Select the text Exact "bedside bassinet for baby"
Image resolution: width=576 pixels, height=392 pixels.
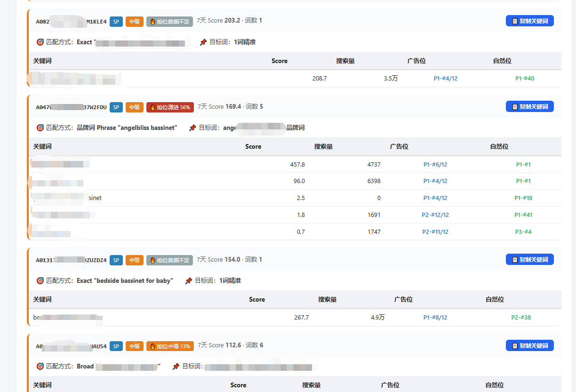[125, 280]
